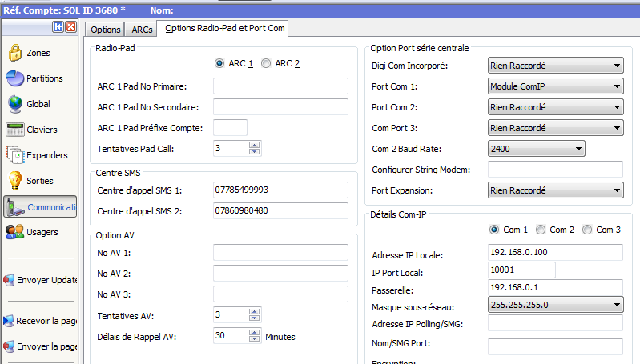
Task: Select the Com 3 radio option
Action: (587, 230)
